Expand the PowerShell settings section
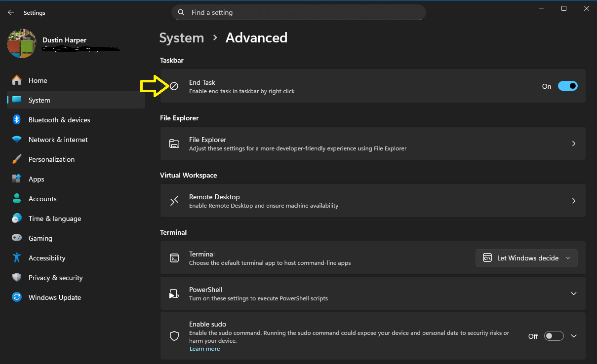Image resolution: width=597 pixels, height=364 pixels. coord(573,293)
